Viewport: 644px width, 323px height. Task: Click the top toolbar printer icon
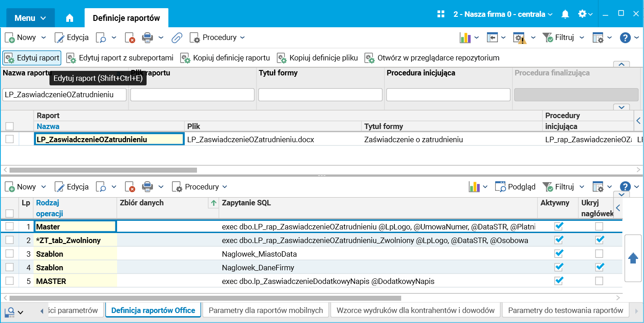147,38
